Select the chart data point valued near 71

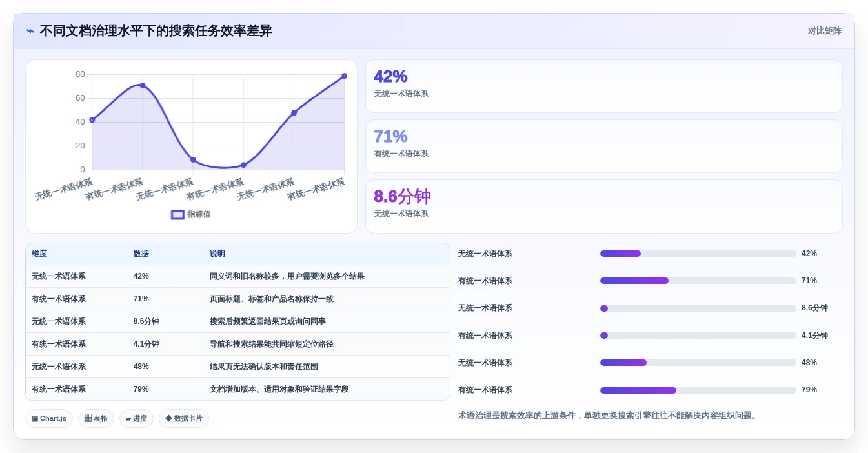pyautogui.click(x=143, y=85)
